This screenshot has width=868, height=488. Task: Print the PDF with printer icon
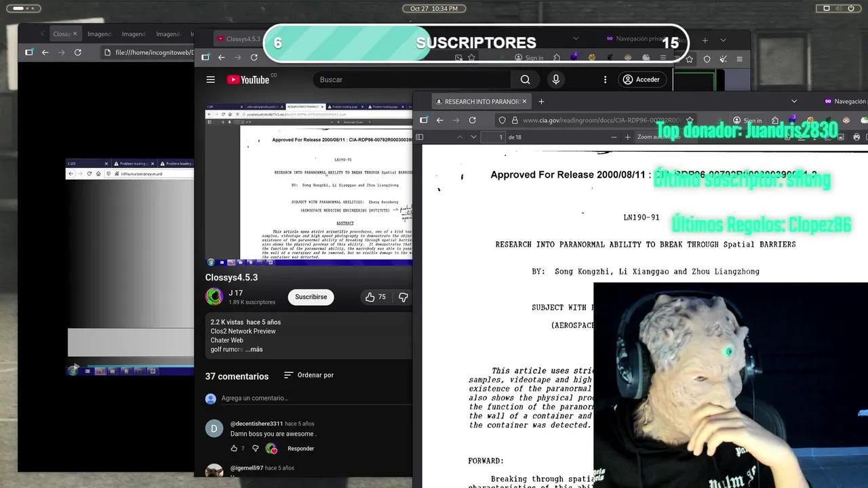[x=856, y=137]
